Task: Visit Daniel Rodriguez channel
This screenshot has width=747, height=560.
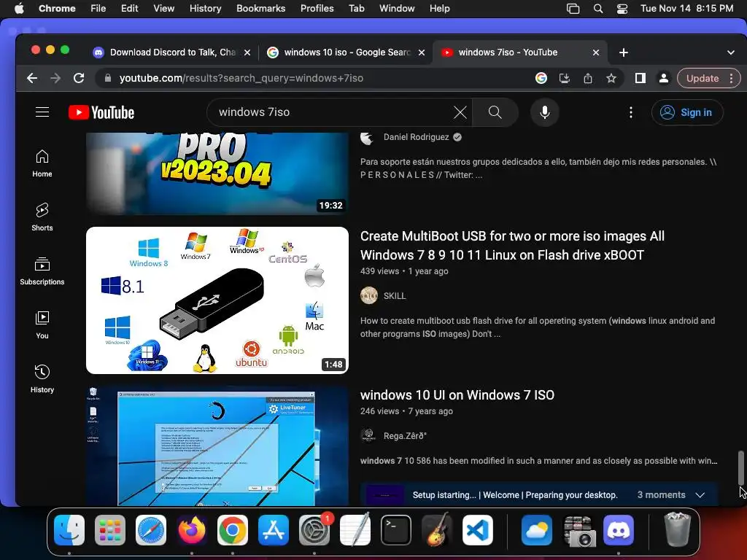Action: (416, 137)
